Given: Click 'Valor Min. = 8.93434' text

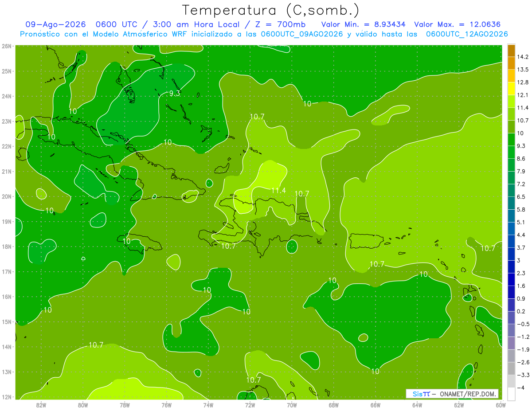Looking at the screenshot, I should [364, 24].
